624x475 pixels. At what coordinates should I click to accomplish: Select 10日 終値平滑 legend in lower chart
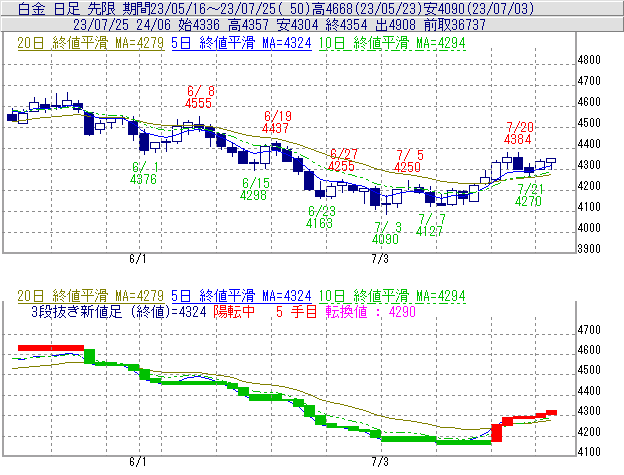pos(392,296)
